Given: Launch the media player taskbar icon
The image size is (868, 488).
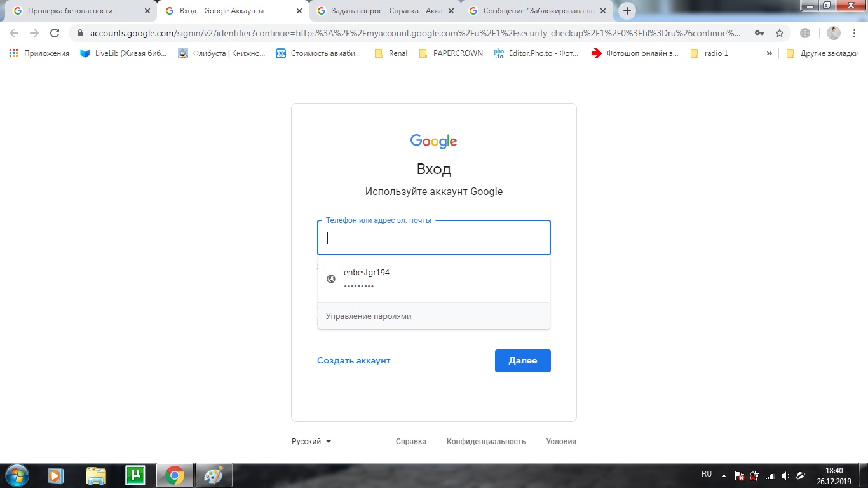Looking at the screenshot, I should point(56,475).
